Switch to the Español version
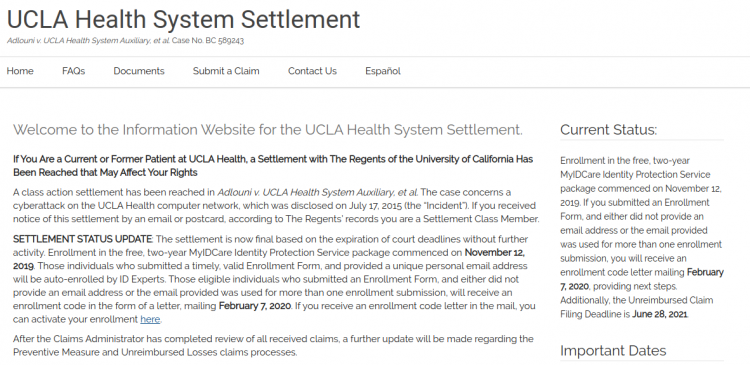750x365 pixels. (x=383, y=71)
